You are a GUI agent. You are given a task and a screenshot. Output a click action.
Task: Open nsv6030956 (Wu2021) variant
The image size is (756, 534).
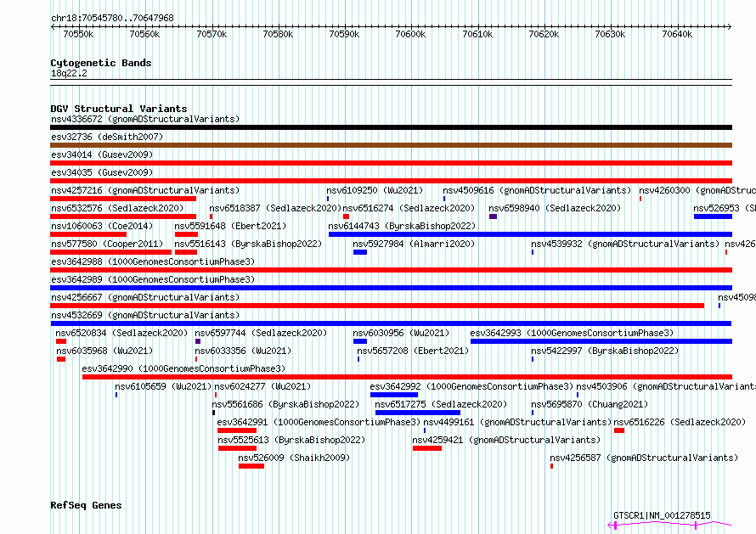pos(401,333)
